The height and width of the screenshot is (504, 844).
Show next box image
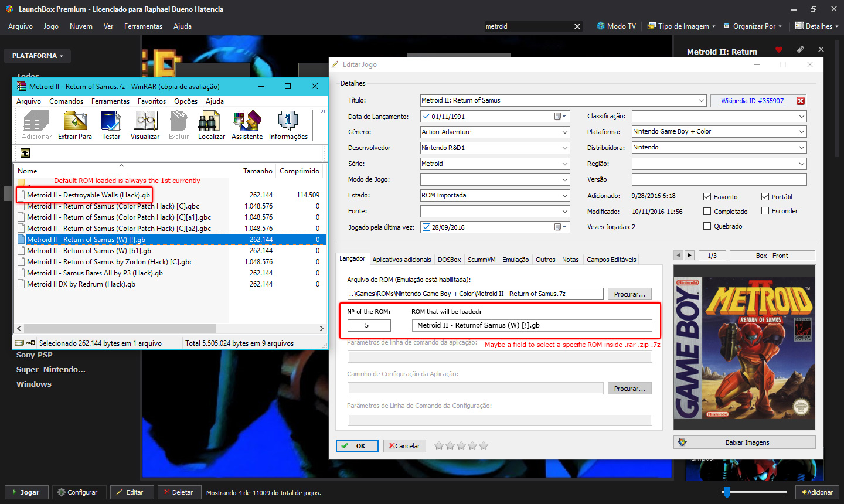[x=690, y=256]
